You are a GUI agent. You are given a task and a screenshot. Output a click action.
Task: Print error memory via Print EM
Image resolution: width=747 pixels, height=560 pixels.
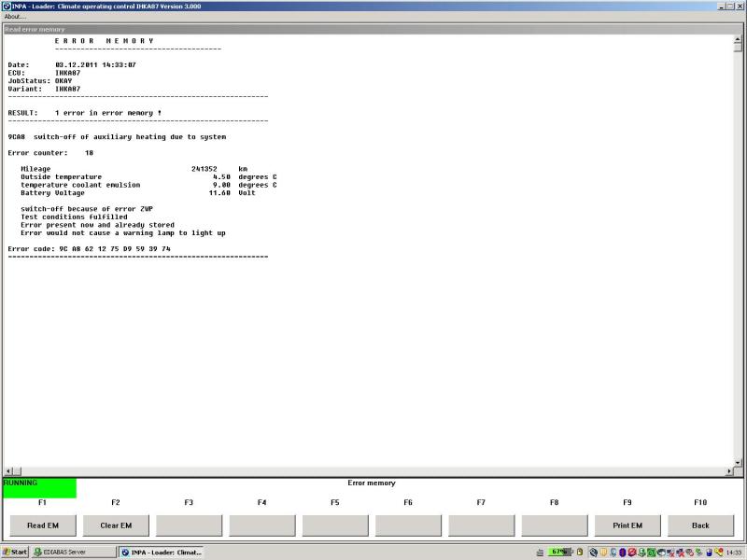(627, 525)
